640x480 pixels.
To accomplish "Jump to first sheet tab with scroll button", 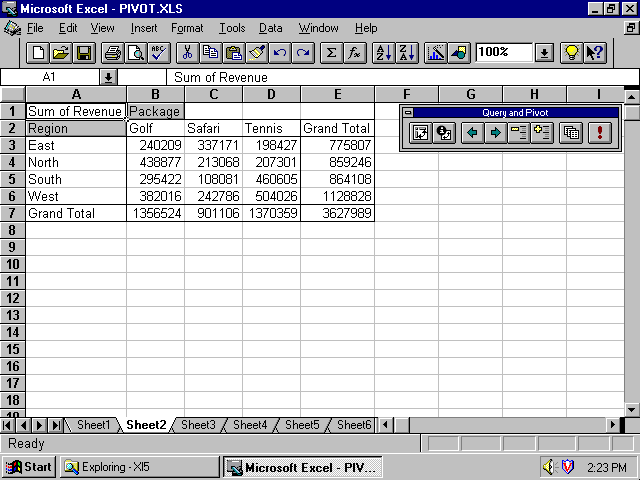I will click(x=7, y=425).
